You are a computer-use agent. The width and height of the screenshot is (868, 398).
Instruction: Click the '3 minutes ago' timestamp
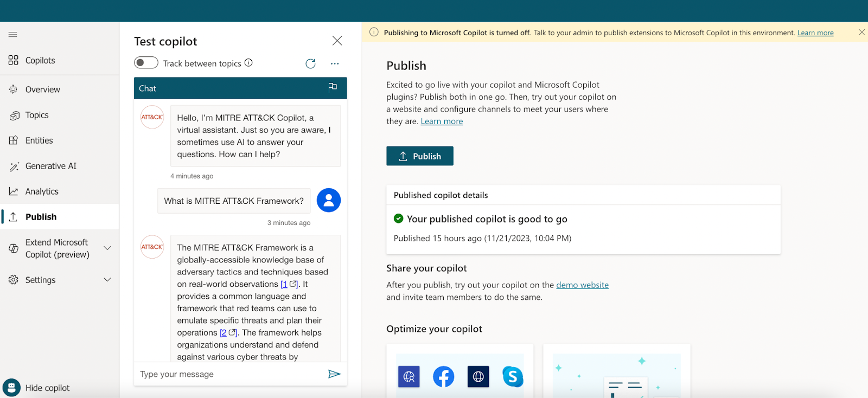tap(289, 223)
